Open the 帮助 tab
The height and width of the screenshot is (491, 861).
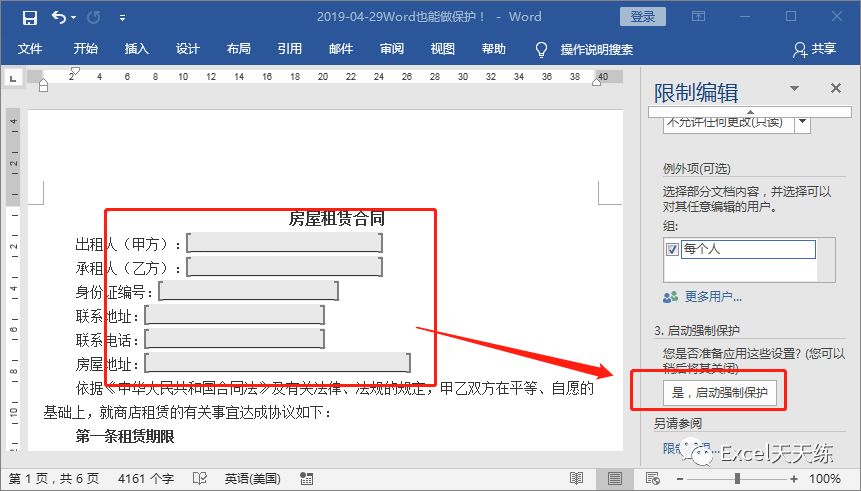click(x=494, y=49)
